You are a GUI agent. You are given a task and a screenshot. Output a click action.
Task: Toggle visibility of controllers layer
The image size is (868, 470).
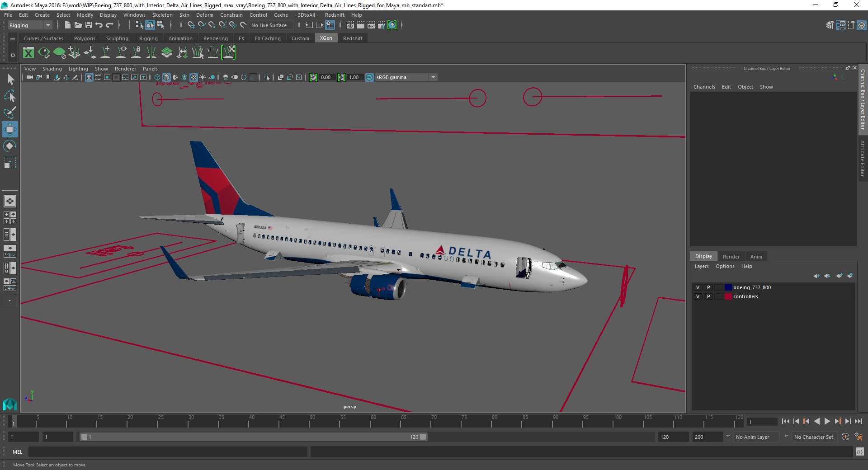698,296
